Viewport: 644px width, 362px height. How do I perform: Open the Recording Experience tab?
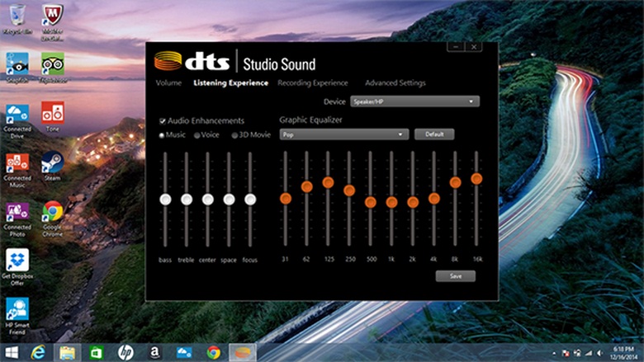(312, 83)
